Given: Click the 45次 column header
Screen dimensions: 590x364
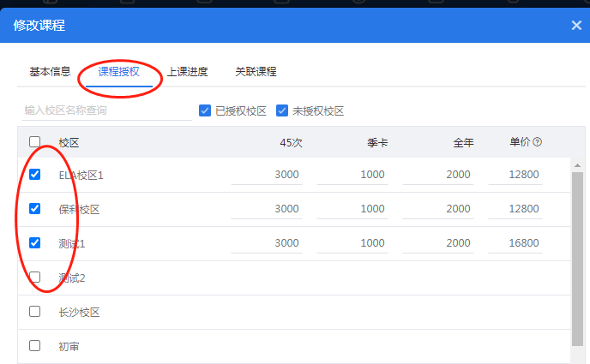Looking at the screenshot, I should (291, 143).
